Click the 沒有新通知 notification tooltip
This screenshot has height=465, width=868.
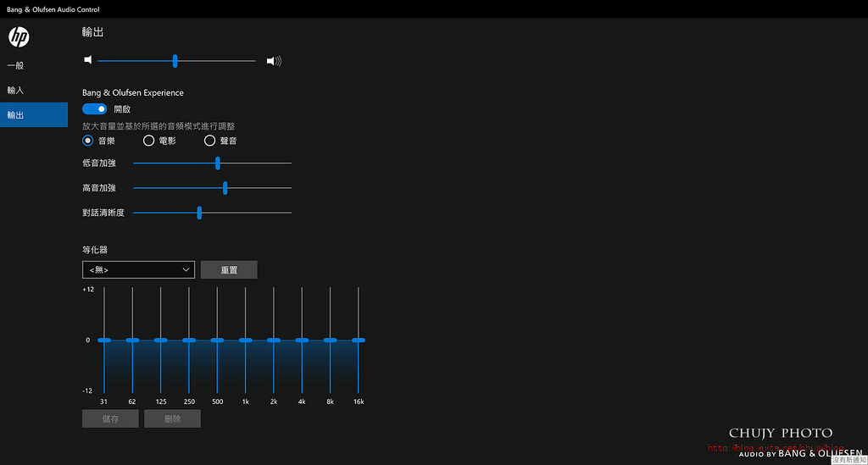click(x=849, y=459)
